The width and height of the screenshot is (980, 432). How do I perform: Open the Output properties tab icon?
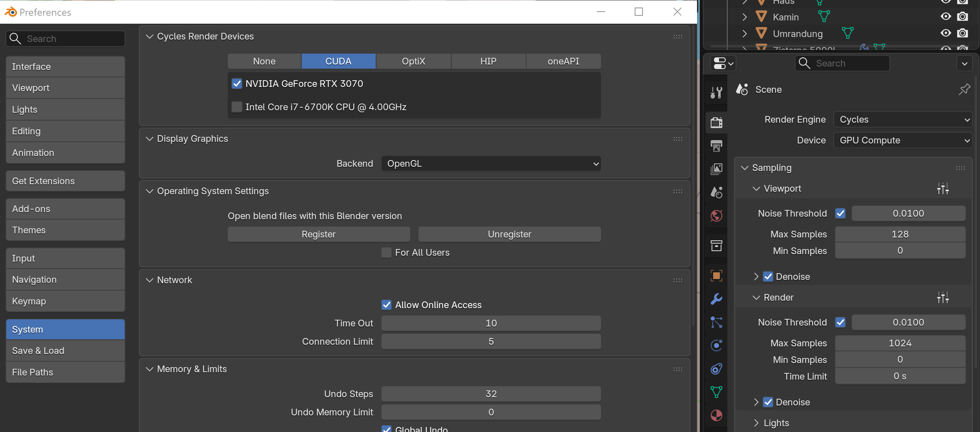[x=716, y=146]
